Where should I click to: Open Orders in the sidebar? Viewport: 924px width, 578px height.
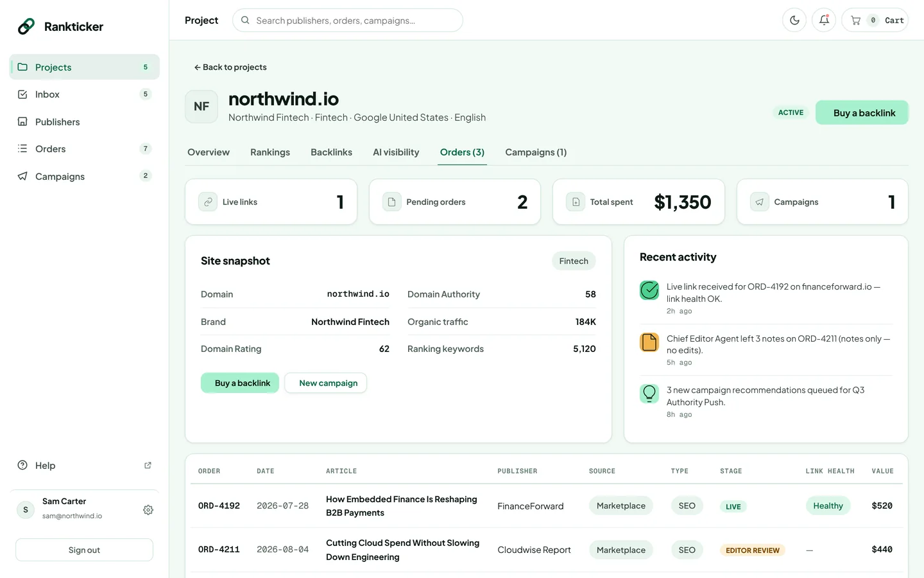[x=85, y=149]
